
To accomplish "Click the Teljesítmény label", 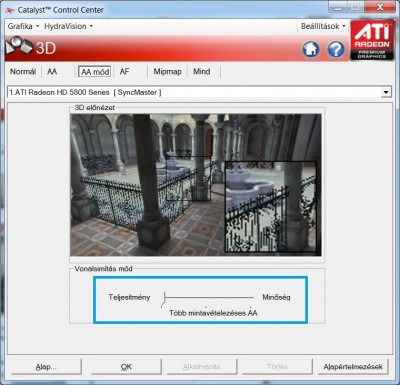I will click(x=129, y=297).
